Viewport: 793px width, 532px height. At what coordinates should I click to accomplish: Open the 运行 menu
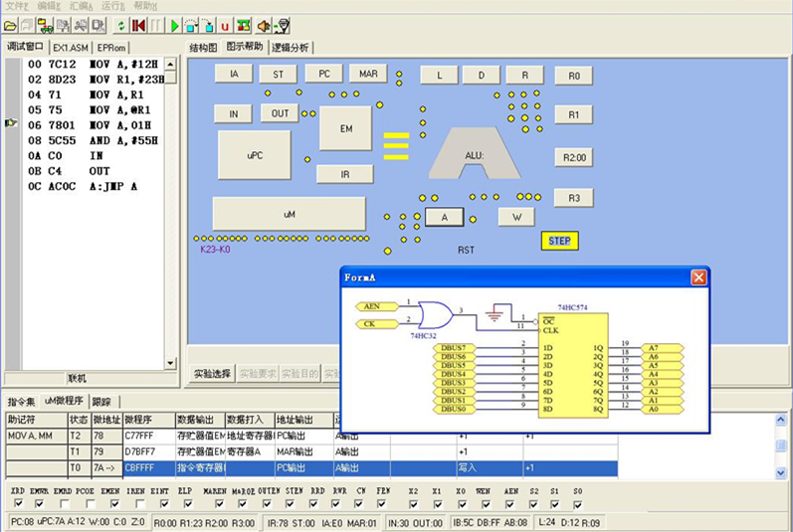(113, 6)
